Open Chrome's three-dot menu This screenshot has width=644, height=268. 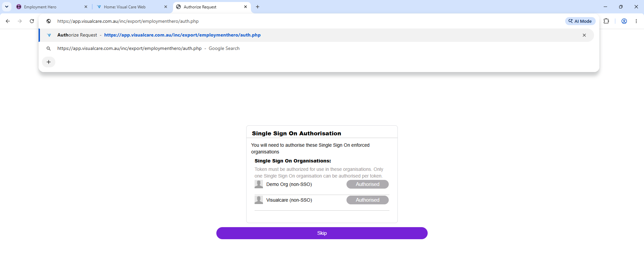click(x=636, y=21)
